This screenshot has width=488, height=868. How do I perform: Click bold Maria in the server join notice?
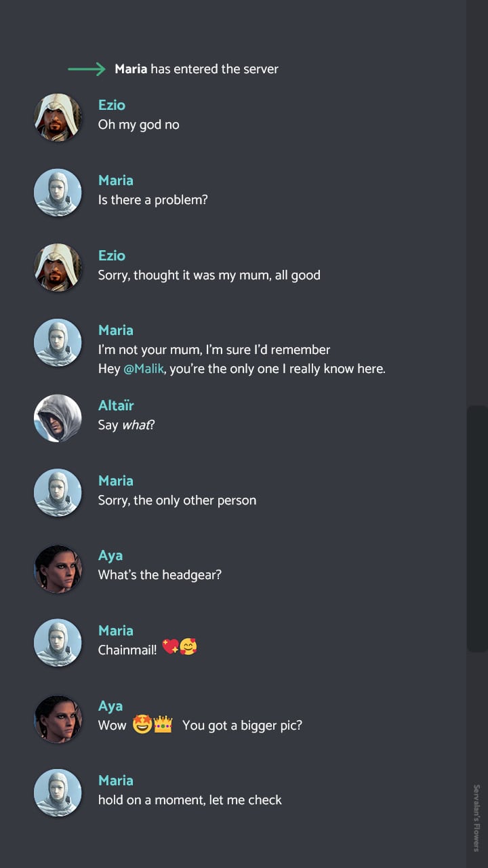tap(131, 68)
